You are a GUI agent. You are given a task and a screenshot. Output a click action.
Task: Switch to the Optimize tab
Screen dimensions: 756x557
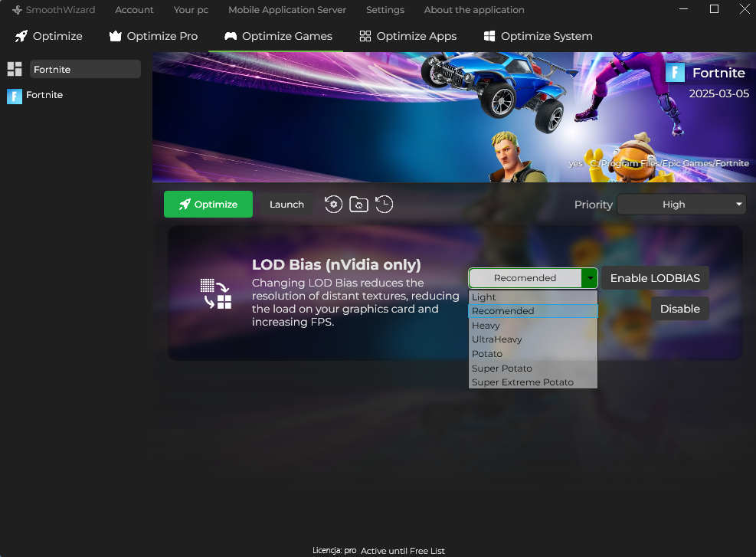point(48,36)
